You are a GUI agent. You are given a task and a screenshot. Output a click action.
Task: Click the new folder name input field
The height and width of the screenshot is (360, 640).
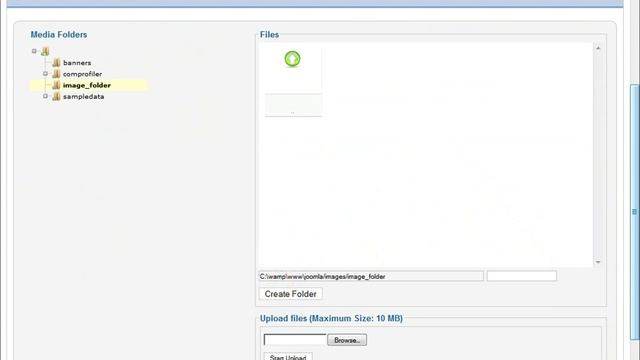click(522, 276)
